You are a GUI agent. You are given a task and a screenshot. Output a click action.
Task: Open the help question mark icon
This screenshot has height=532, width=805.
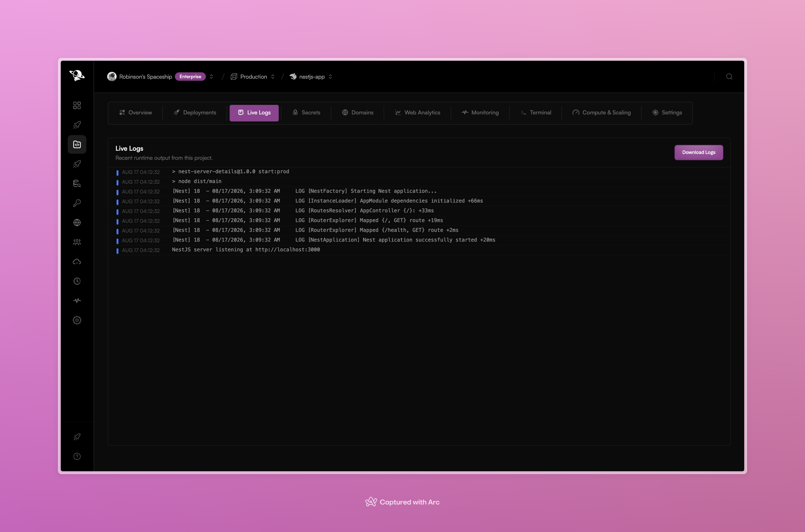[x=77, y=456]
